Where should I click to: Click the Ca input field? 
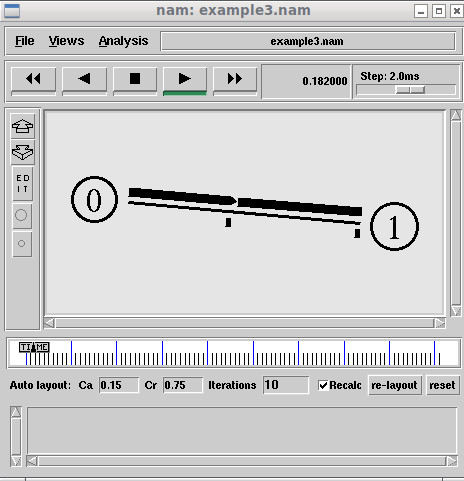(119, 385)
